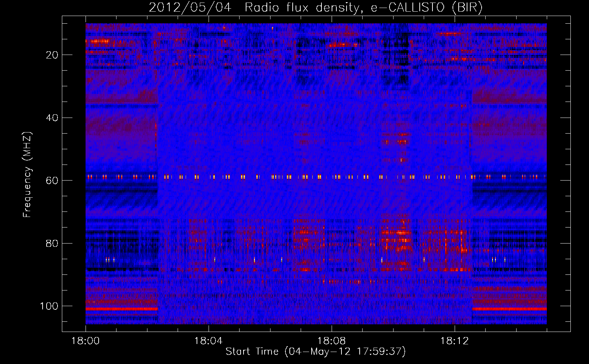Click the "18:12" time tick label
This screenshot has height=364, width=589.
point(454,341)
